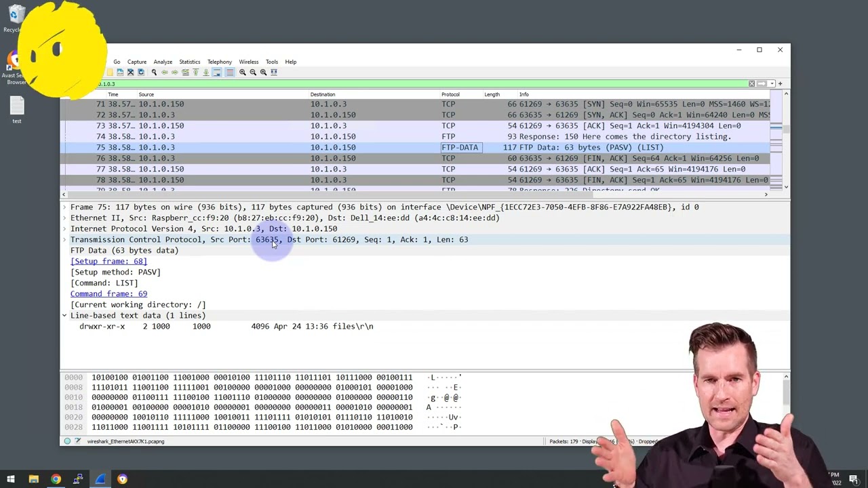
Task: Sort by the Length column header
Action: pyautogui.click(x=492, y=95)
